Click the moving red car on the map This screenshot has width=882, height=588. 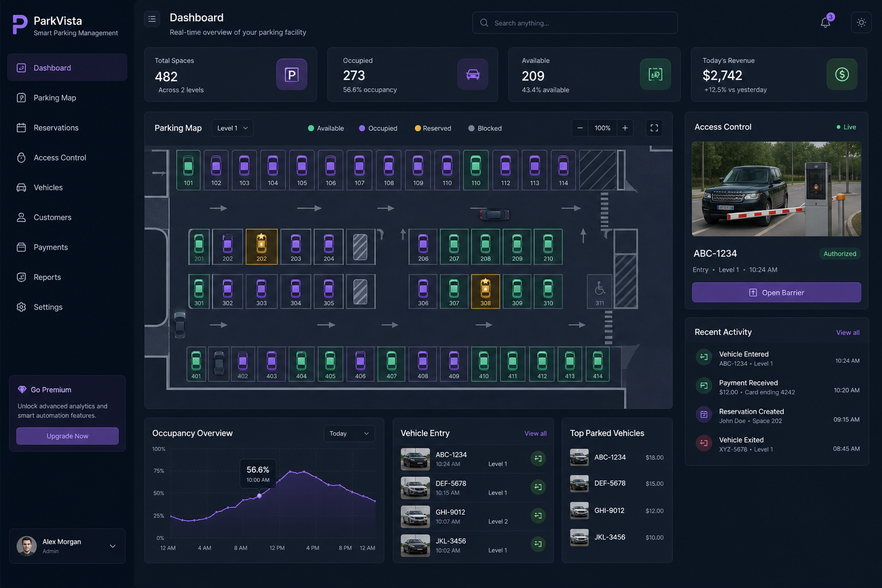pyautogui.click(x=494, y=215)
